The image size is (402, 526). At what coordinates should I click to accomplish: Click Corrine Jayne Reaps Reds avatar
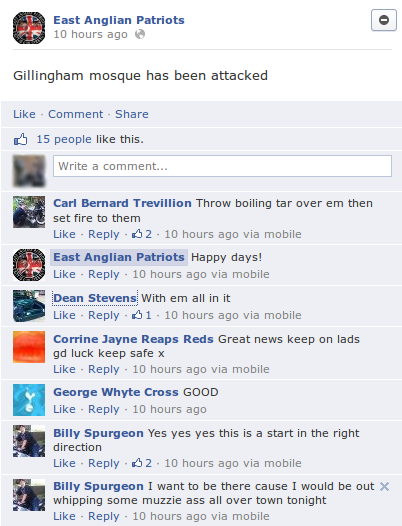click(x=29, y=347)
